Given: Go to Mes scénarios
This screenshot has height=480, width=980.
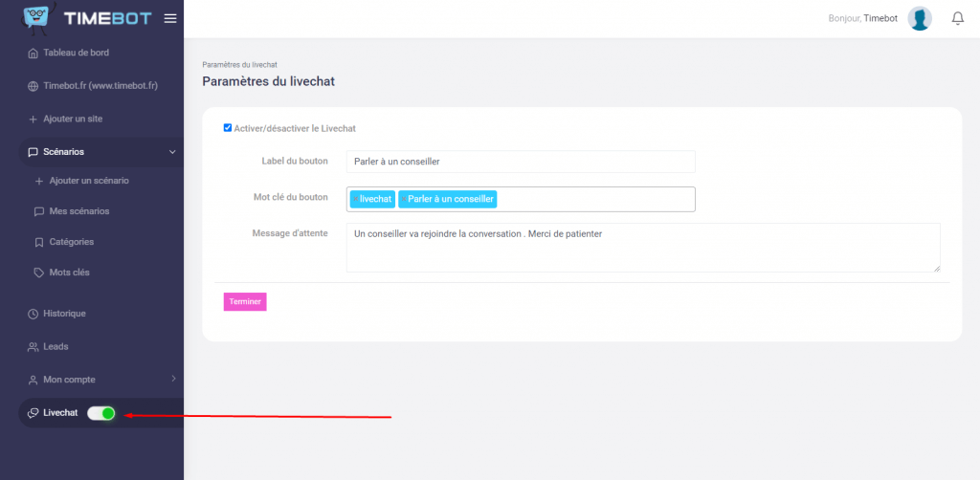Looking at the screenshot, I should (x=79, y=211).
